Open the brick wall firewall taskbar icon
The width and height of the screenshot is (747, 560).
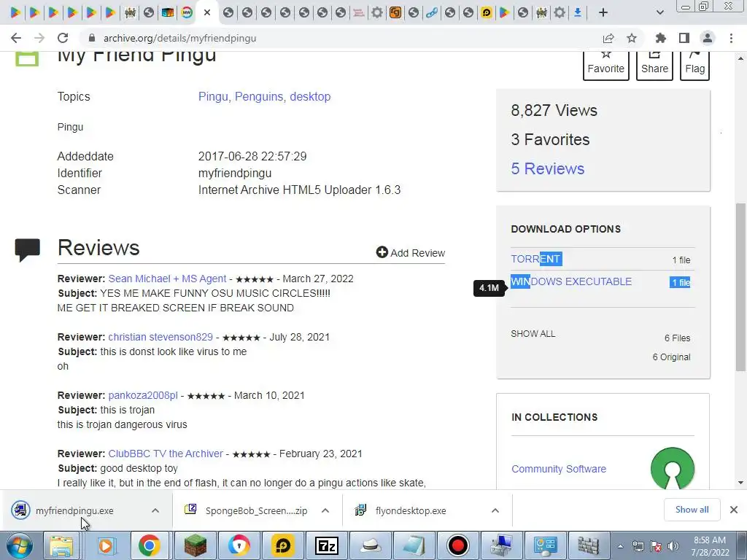[589, 545]
